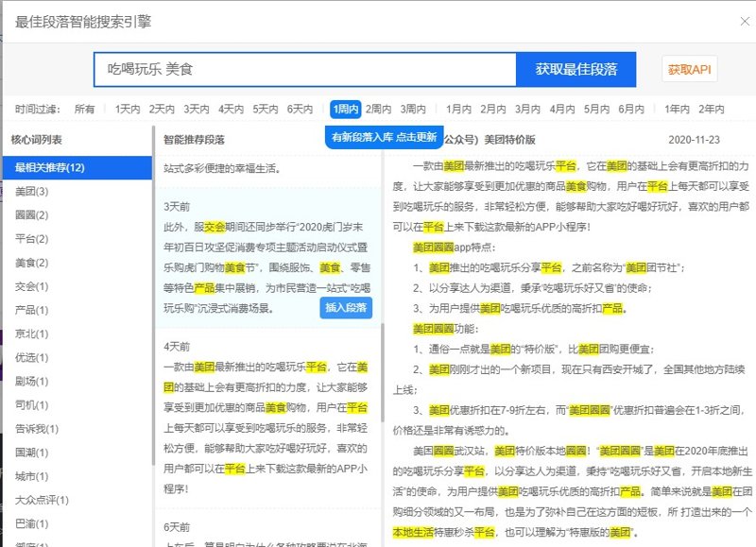756x547 pixels.
Task: Click the 获取最佳段落 button
Action: click(x=576, y=69)
